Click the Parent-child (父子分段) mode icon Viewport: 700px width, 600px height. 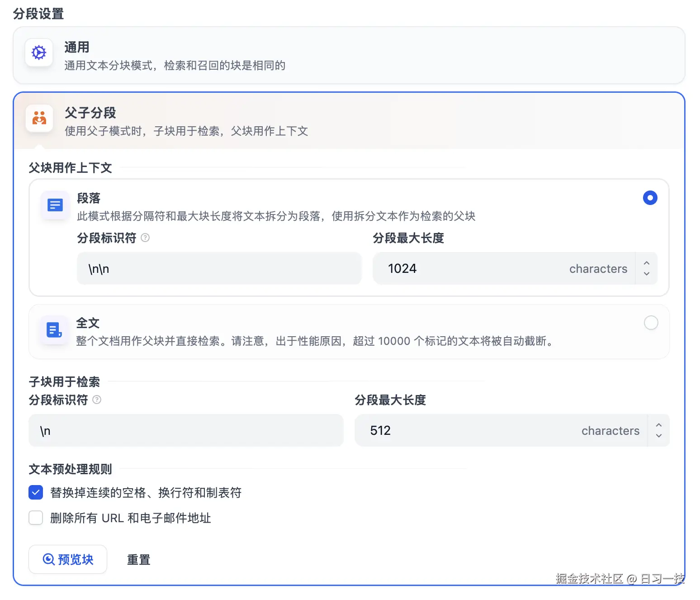click(39, 119)
